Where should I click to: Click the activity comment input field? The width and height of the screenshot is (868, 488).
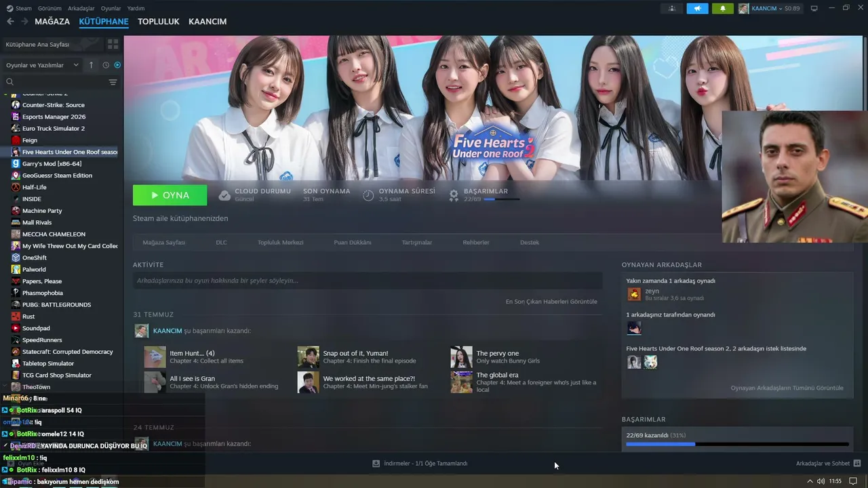pyautogui.click(x=368, y=281)
